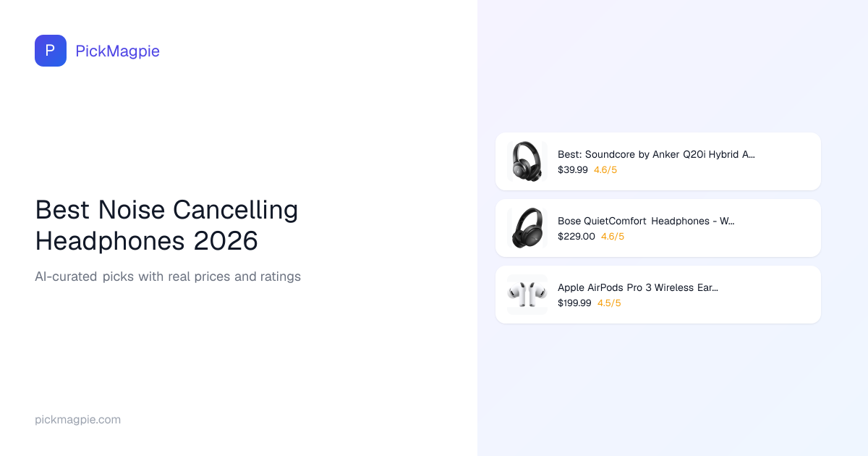Click the Soundcore 4.6/5 rating

tap(605, 170)
